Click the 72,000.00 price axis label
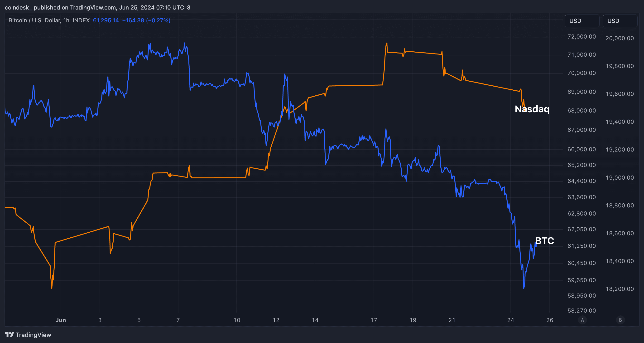 pyautogui.click(x=582, y=37)
